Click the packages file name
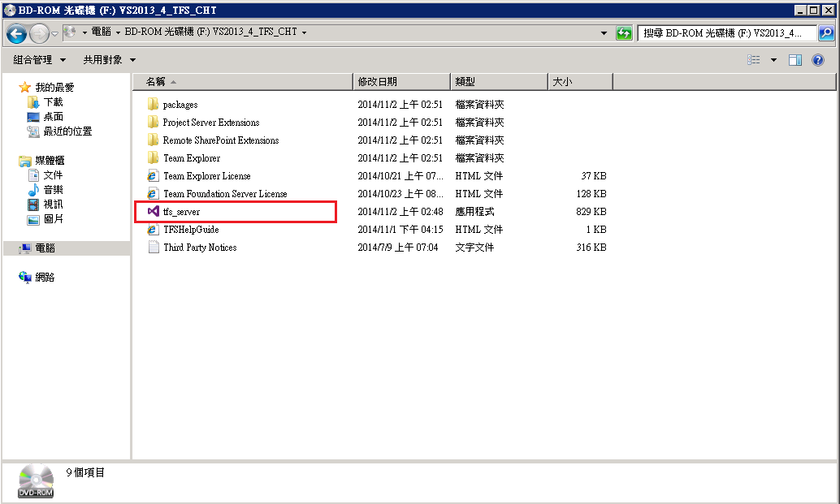The width and height of the screenshot is (840, 504). click(180, 105)
